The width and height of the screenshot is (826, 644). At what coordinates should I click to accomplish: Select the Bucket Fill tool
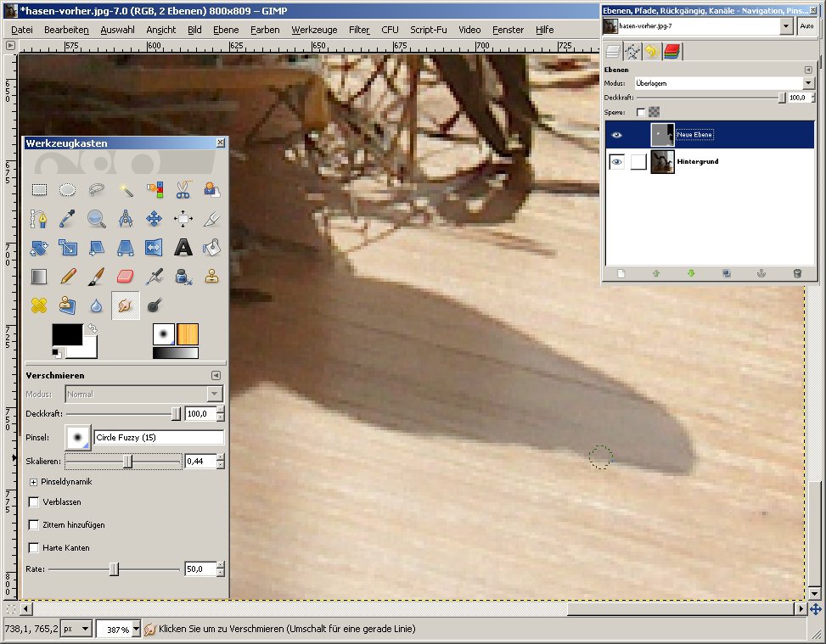point(211,248)
